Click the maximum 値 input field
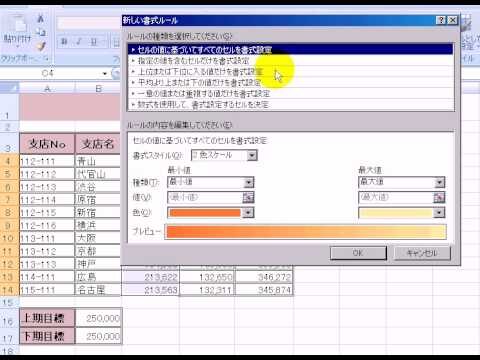The image size is (480, 360). [x=396, y=197]
